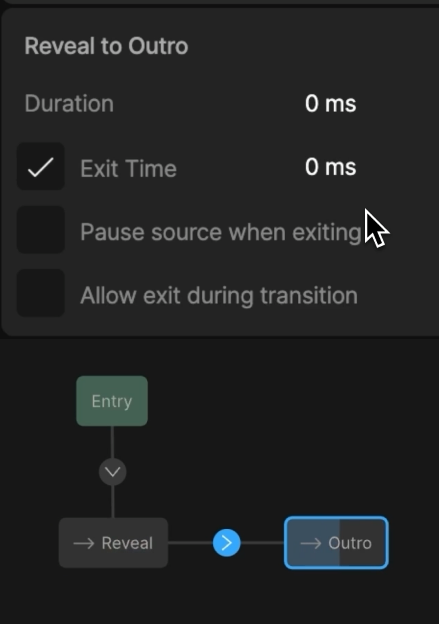This screenshot has width=439, height=624.
Task: Click connector line between Reveal and blue arrow
Action: click(190, 543)
